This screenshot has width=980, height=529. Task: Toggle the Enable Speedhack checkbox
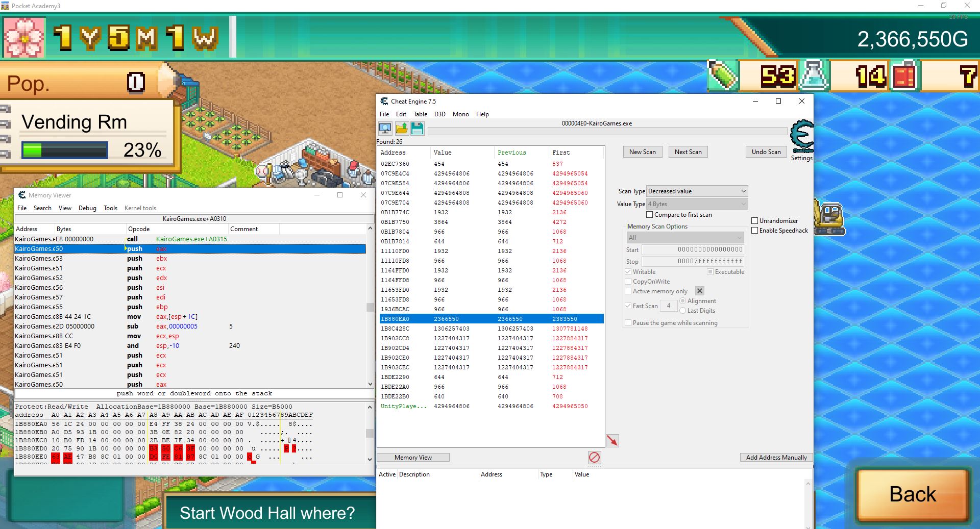(754, 231)
